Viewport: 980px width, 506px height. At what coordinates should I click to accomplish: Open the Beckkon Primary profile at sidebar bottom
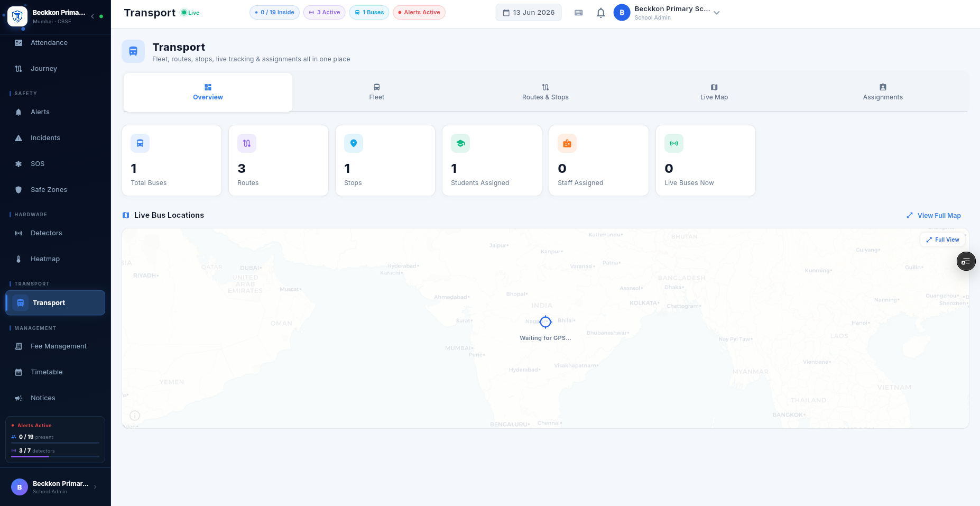pos(55,487)
